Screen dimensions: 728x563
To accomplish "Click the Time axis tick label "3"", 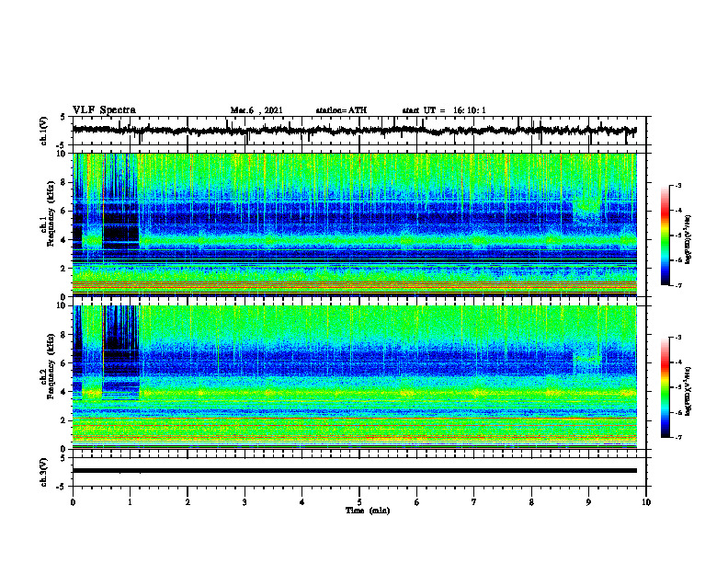I will (x=245, y=502).
